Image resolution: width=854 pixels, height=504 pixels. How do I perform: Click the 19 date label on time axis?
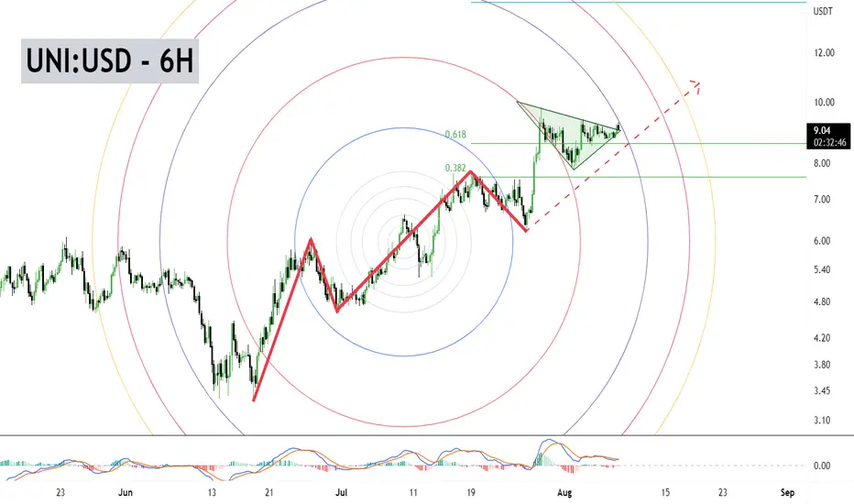click(x=471, y=493)
